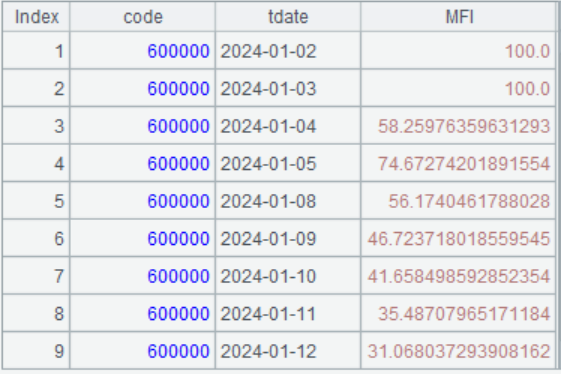Image resolution: width=561 pixels, height=374 pixels.
Task: Select MFI value 35.48707965171184
Action: (459, 314)
